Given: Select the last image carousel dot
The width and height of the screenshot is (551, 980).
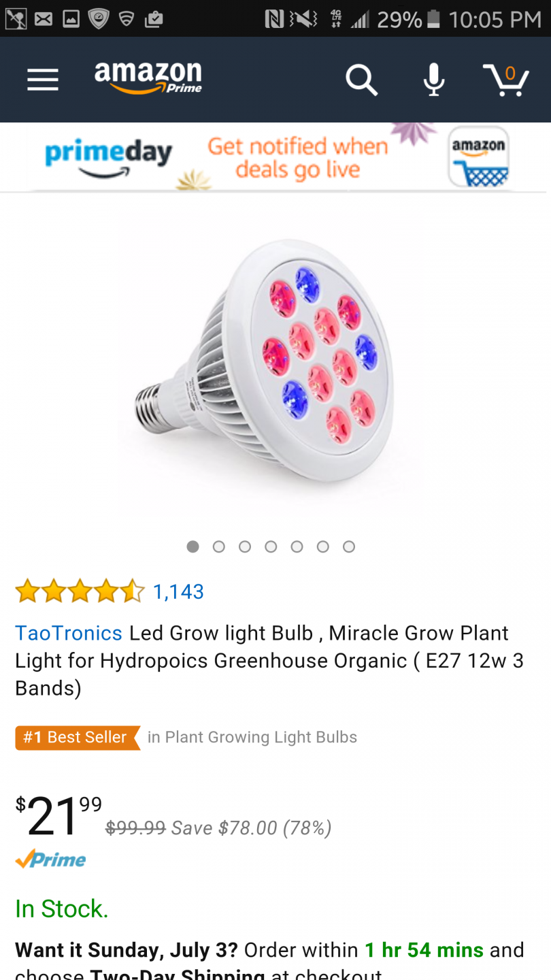Looking at the screenshot, I should coord(349,546).
